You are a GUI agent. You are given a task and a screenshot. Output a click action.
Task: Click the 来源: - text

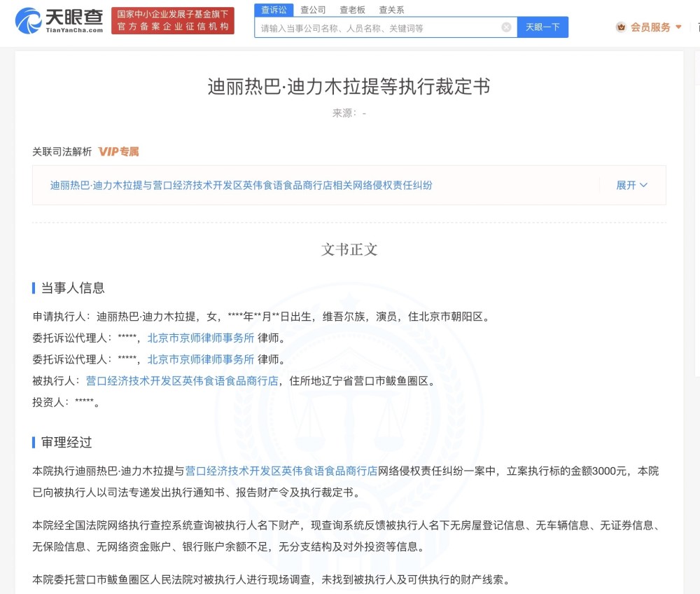pyautogui.click(x=349, y=113)
